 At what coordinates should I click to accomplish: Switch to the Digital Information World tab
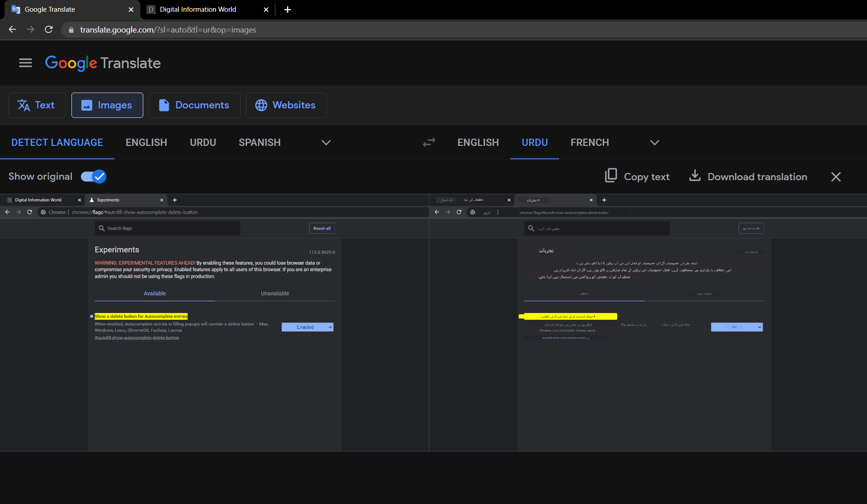click(208, 9)
